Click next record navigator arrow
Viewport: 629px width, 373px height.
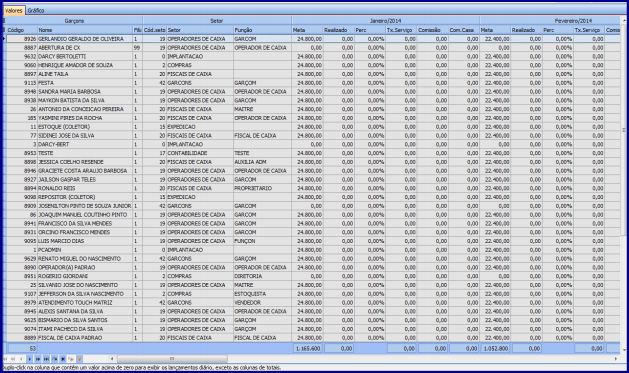click(30, 359)
